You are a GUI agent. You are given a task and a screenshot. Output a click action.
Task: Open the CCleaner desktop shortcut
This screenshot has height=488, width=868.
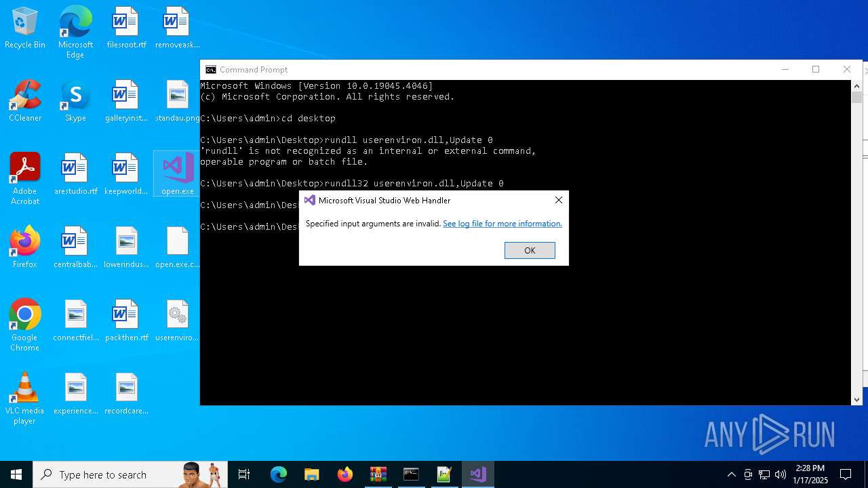click(x=25, y=102)
